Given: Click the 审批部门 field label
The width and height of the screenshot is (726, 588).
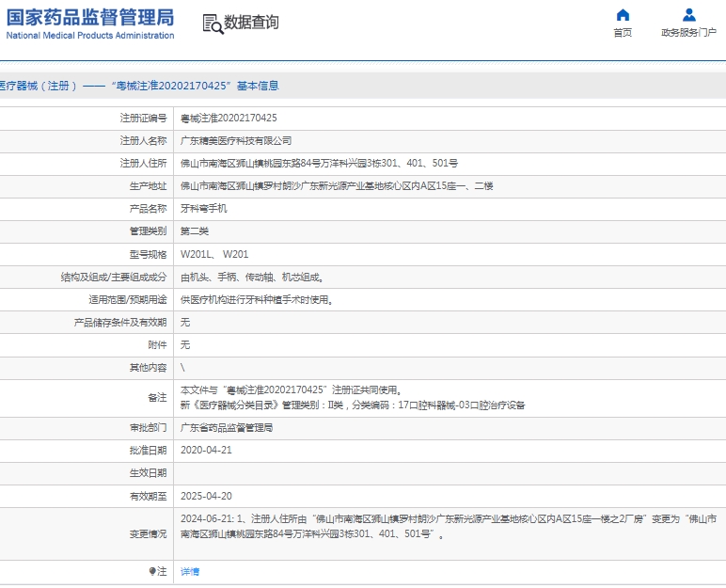Looking at the screenshot, I should pyautogui.click(x=149, y=428).
